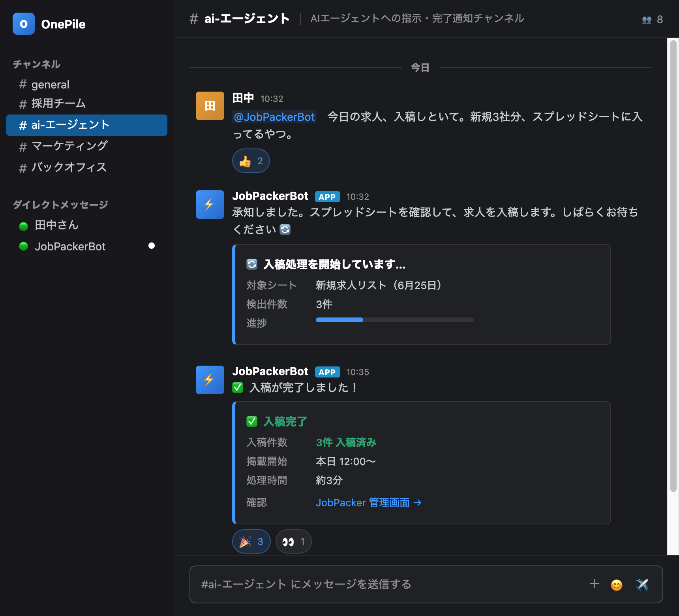
Task: Click the @JobPackerBot mention in Tanaka's message
Action: (x=274, y=117)
